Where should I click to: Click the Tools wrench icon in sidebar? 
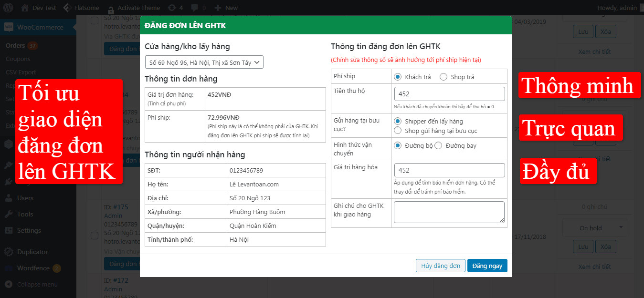click(x=8, y=214)
